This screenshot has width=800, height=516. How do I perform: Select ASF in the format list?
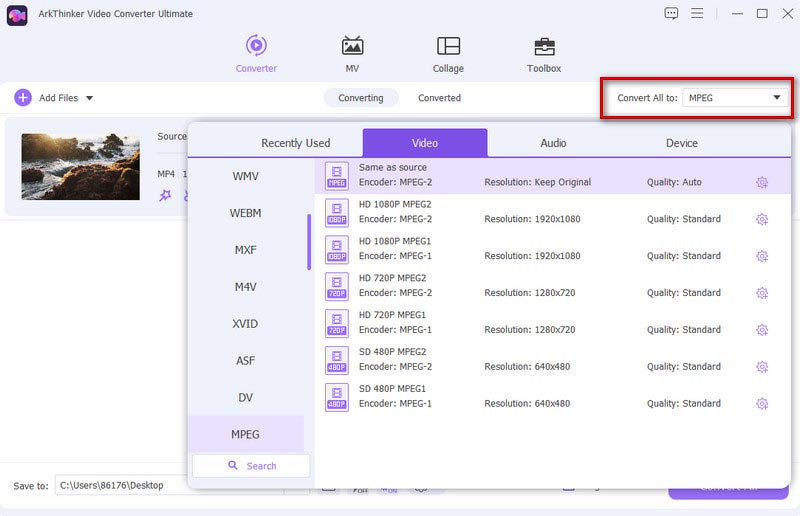click(x=245, y=360)
